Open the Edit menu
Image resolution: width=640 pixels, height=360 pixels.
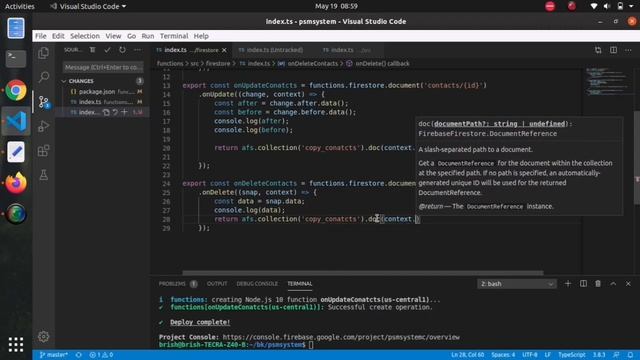click(x=58, y=36)
